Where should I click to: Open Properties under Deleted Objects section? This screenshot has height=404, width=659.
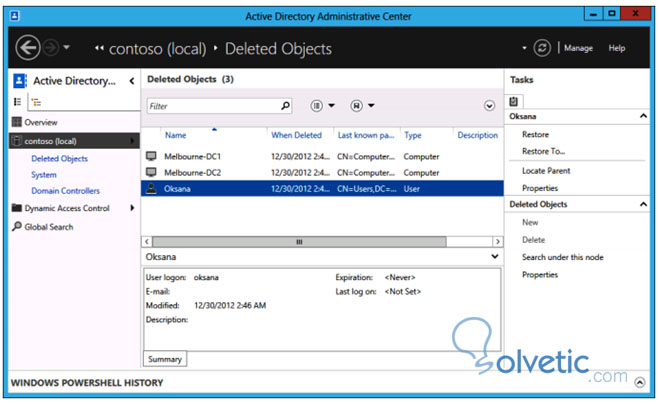coord(540,275)
